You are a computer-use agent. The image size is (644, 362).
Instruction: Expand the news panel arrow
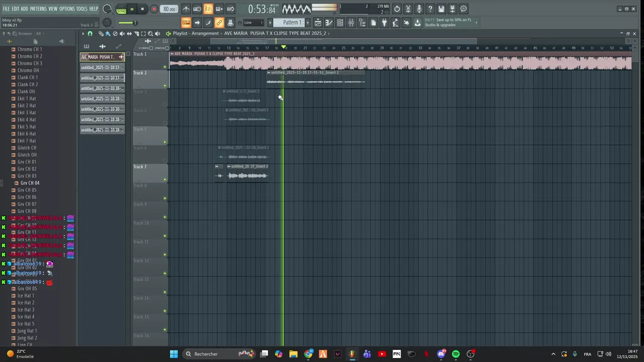(476, 23)
